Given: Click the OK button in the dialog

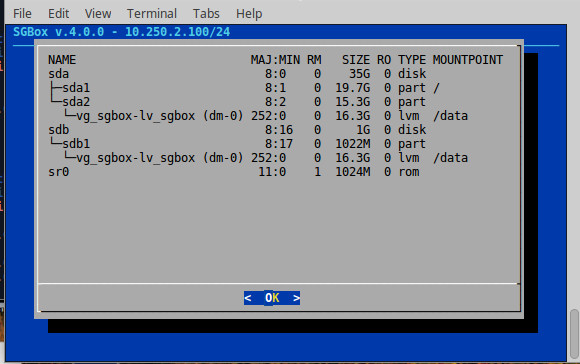Looking at the screenshot, I should [x=272, y=298].
